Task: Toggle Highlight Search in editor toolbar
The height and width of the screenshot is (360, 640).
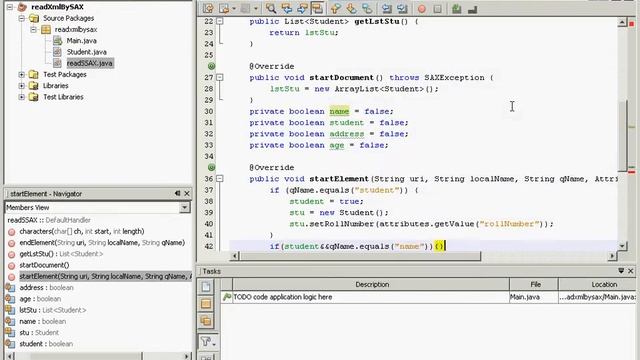Action: click(317, 9)
